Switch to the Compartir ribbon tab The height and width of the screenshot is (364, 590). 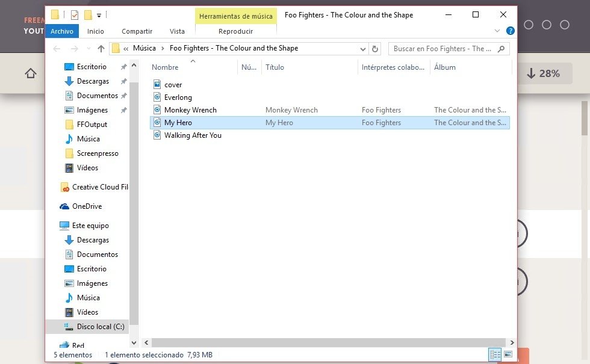137,31
